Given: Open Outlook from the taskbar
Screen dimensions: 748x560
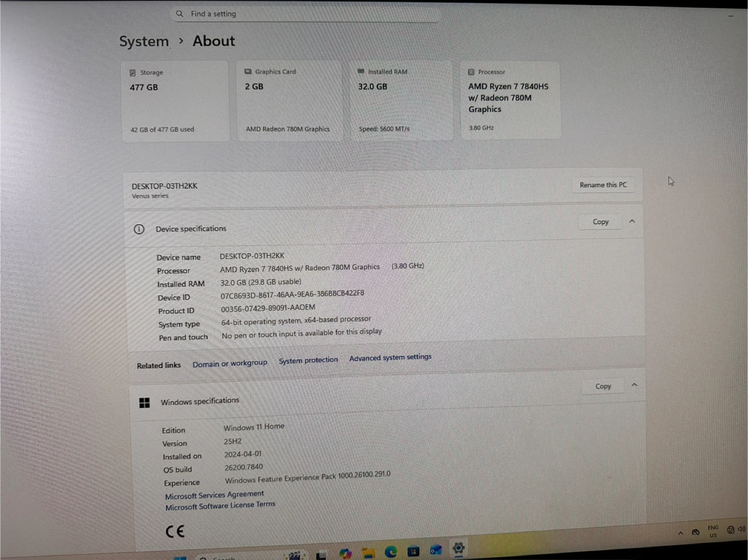Looking at the screenshot, I should coord(436,550).
